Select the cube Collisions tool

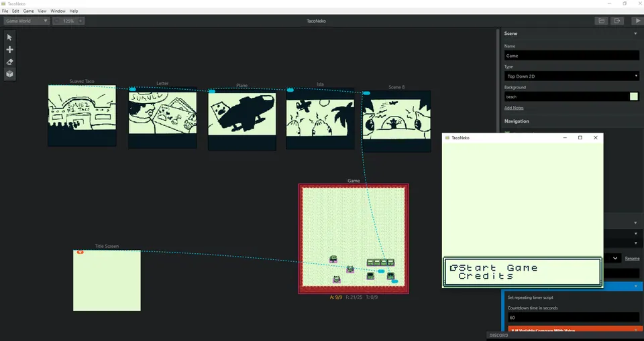click(x=9, y=74)
